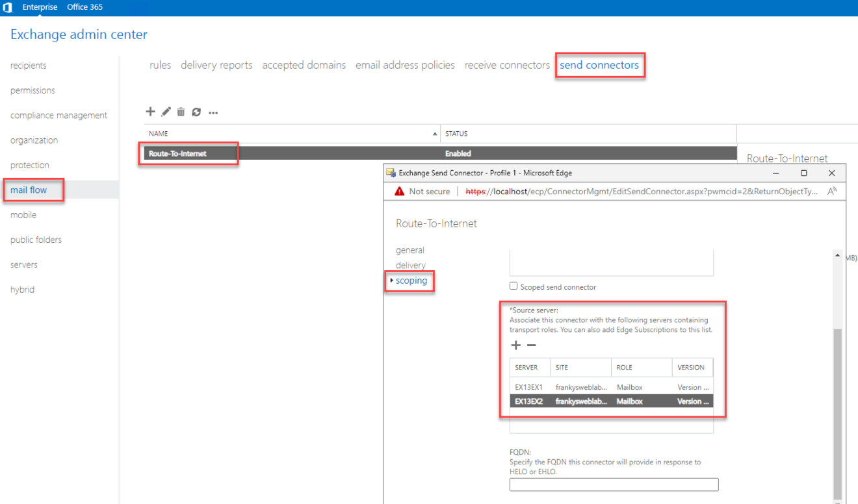858x504 pixels.
Task: Open the accepted domains tab
Action: pyautogui.click(x=304, y=65)
